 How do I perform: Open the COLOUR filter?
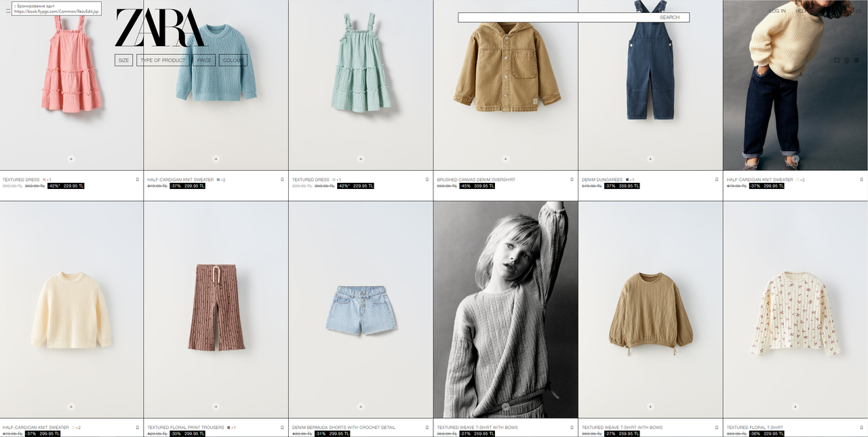(233, 60)
